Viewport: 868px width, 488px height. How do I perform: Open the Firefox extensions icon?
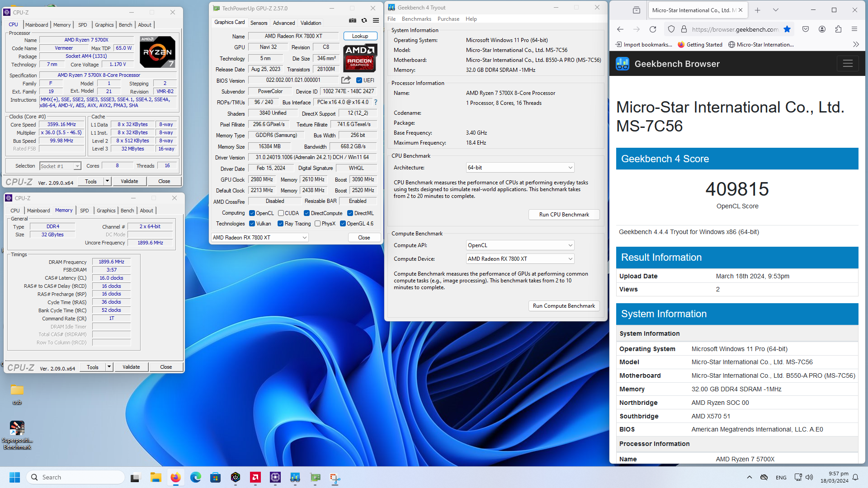838,29
